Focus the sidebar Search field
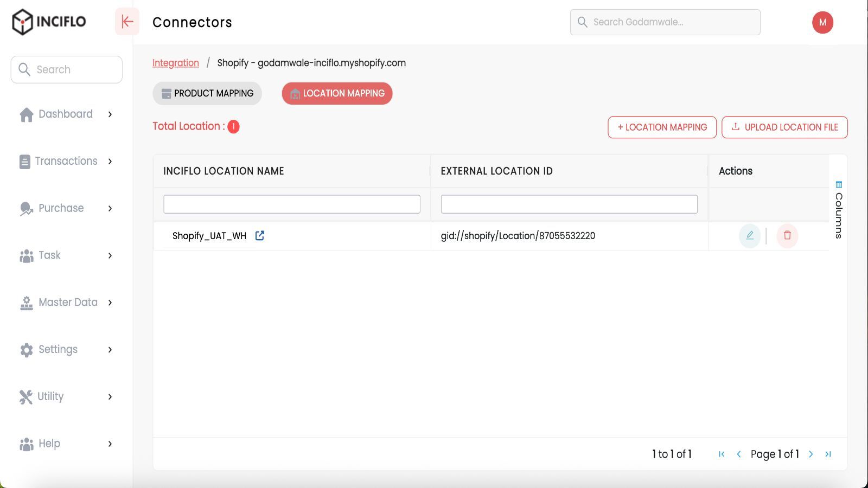The width and height of the screenshot is (868, 488). click(67, 69)
